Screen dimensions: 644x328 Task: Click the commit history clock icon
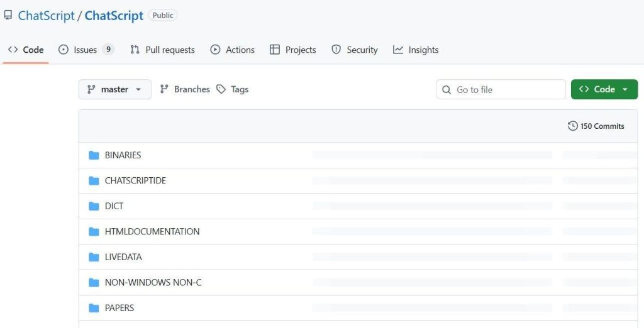572,126
